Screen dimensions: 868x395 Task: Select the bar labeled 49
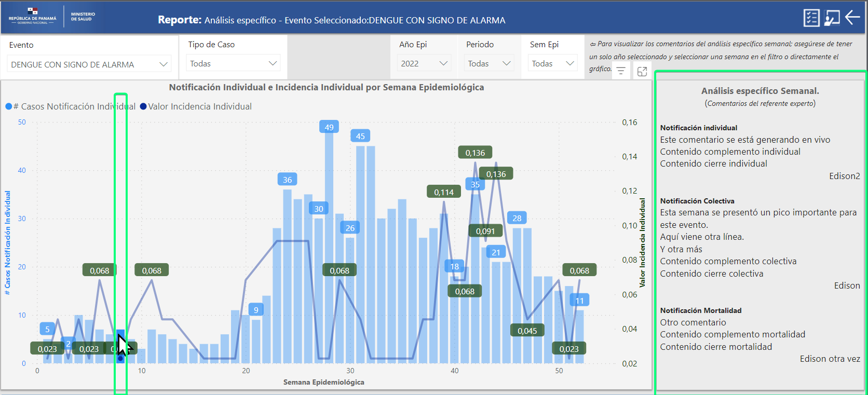(329, 247)
